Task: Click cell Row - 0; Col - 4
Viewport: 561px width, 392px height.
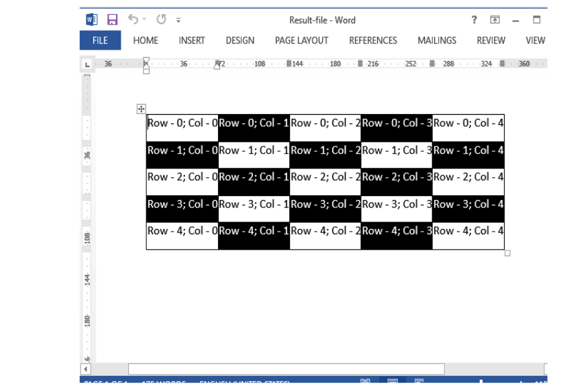Action: (468, 128)
